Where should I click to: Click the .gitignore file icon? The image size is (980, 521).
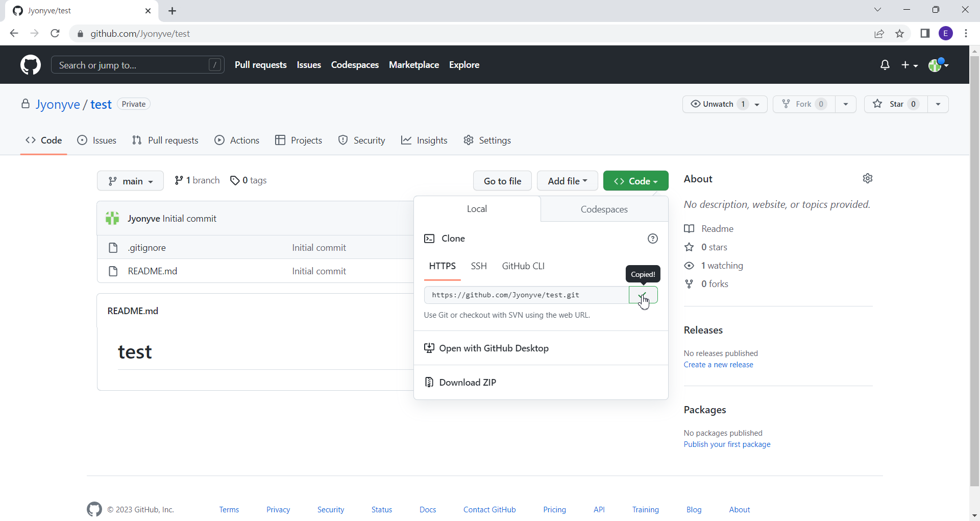pyautogui.click(x=113, y=248)
